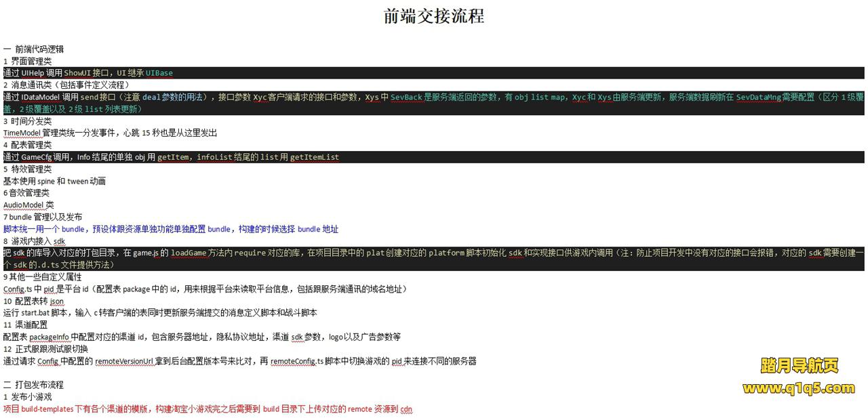The image size is (868, 418).
Task: Click the underlined AudioModel word
Action: [24, 205]
